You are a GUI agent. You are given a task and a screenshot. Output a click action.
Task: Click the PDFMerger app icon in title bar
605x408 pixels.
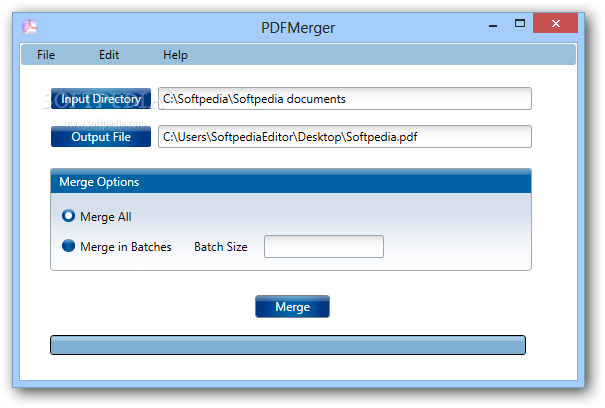(x=29, y=27)
